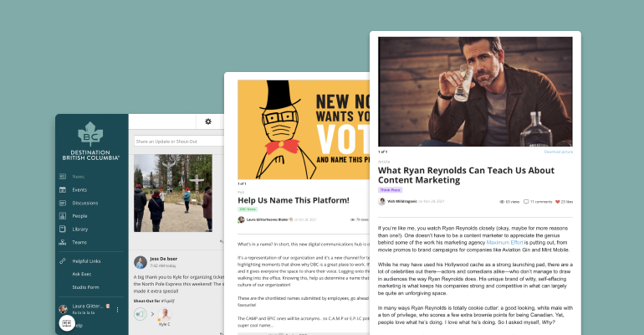Click the Think Piece tag
Image resolution: width=644 pixels, height=335 pixels.
(x=391, y=190)
